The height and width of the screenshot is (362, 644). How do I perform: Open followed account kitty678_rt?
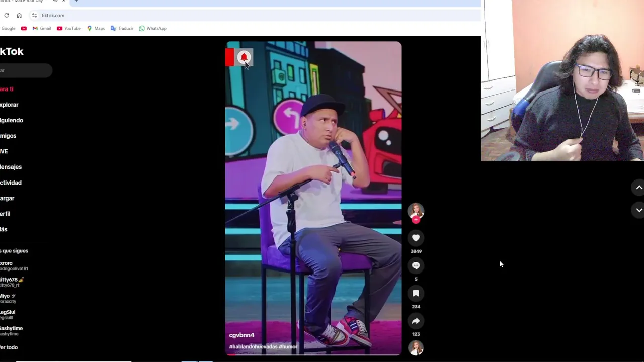pos(12,282)
